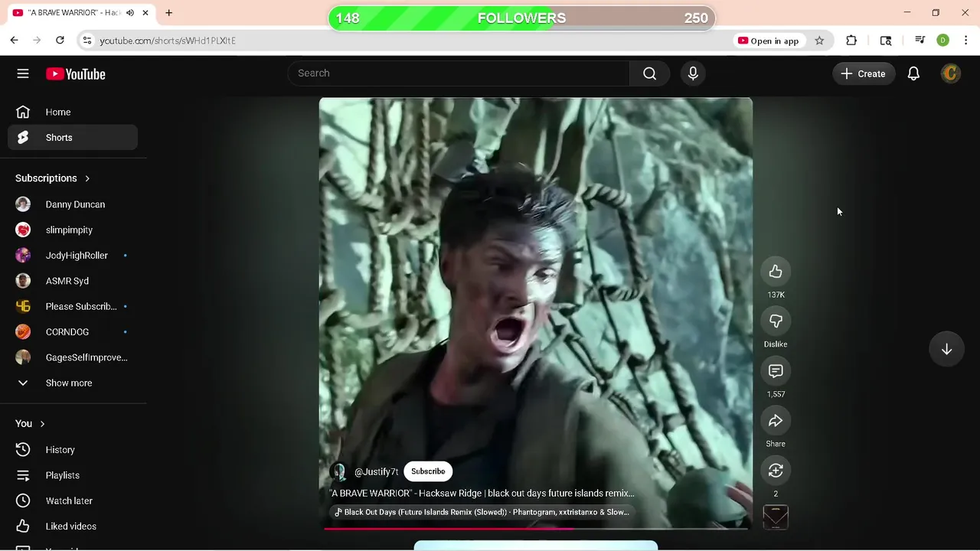Open the @Justify7t channel avatar

click(x=338, y=471)
